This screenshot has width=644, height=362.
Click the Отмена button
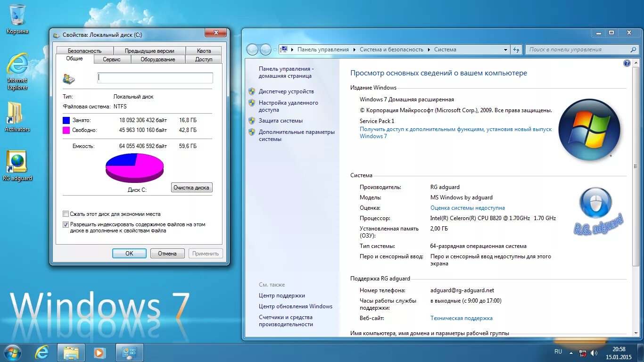pyautogui.click(x=167, y=254)
